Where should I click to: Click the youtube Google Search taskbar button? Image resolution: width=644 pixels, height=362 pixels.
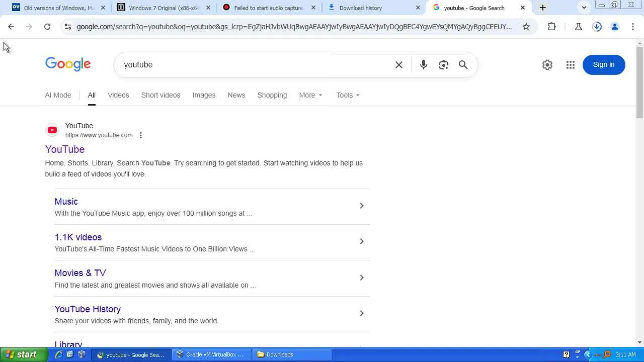pyautogui.click(x=132, y=354)
